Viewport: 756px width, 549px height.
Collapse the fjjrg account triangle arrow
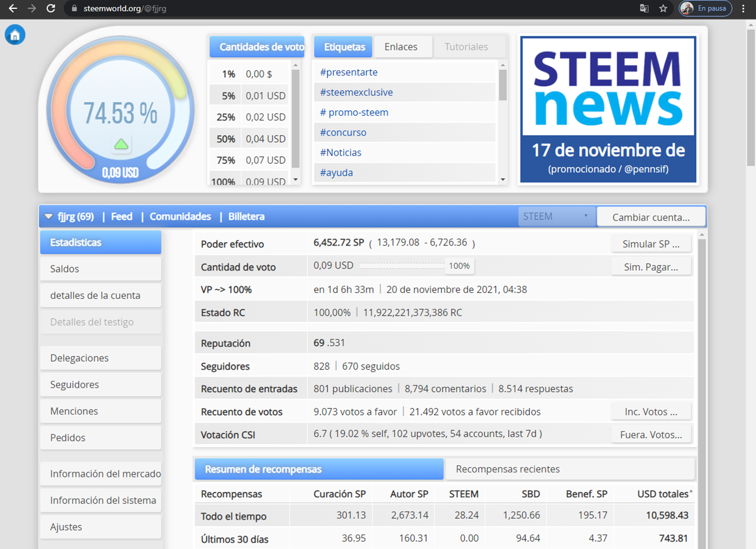(49, 217)
